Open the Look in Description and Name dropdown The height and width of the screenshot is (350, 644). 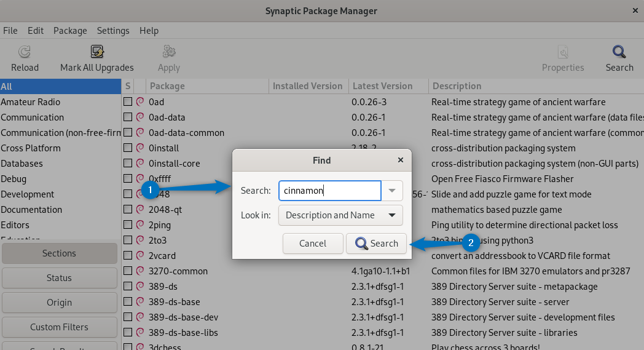[x=340, y=215]
